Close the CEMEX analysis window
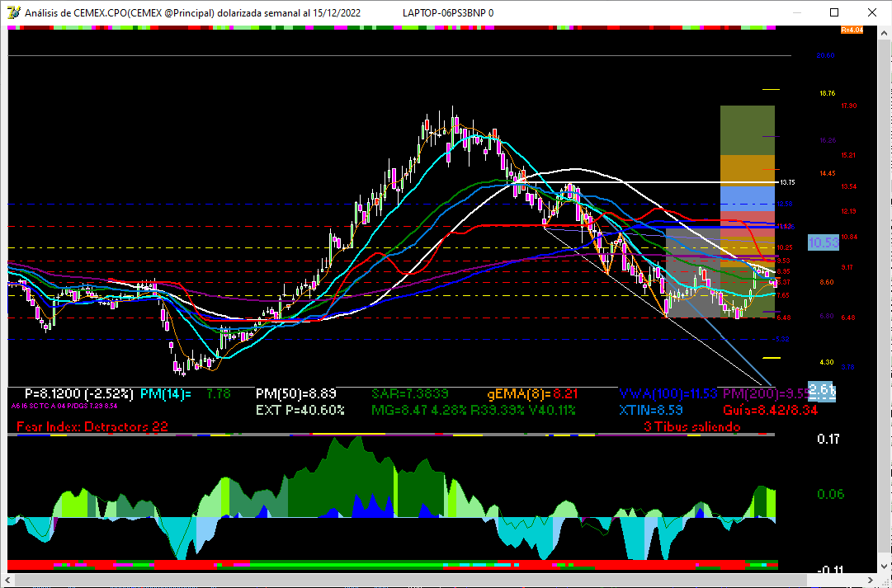The image size is (892, 588). point(871,12)
